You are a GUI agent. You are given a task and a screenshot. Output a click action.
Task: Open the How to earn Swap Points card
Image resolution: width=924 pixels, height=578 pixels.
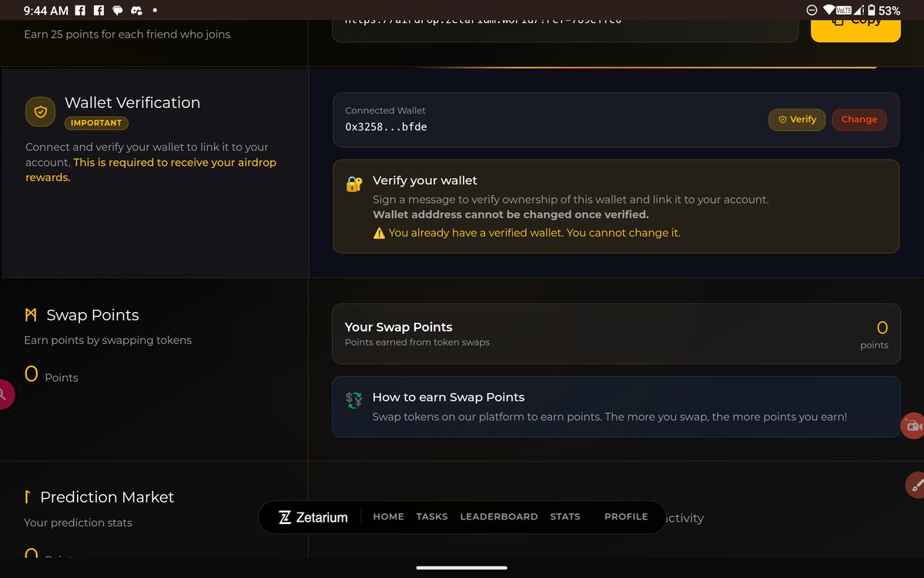point(616,407)
